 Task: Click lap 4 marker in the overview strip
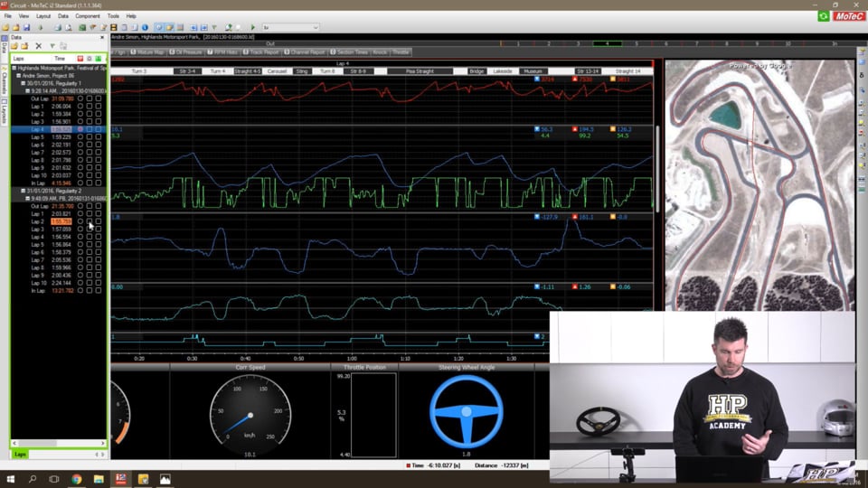point(608,43)
